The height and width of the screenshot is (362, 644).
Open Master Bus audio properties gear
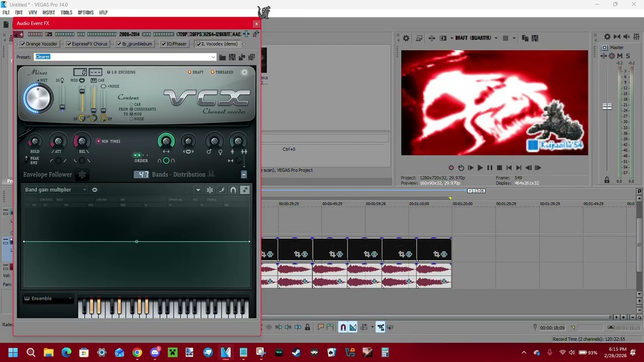point(607,37)
